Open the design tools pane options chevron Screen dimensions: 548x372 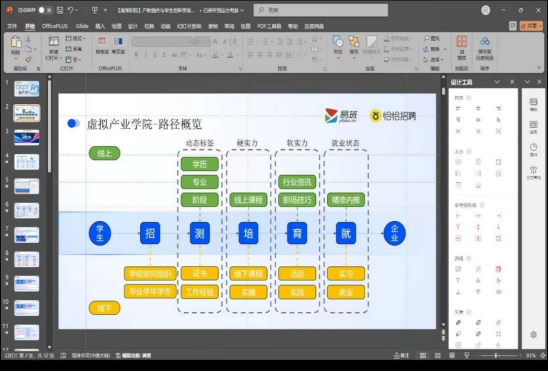coord(497,82)
